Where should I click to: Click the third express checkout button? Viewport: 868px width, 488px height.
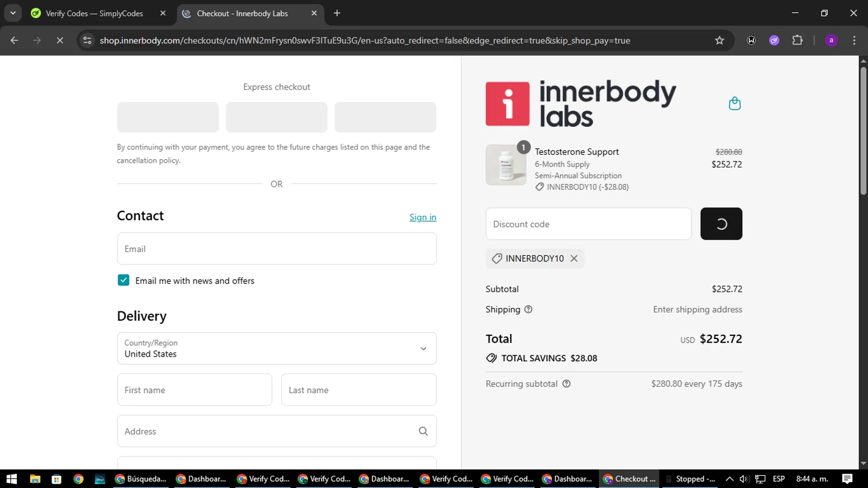(x=385, y=117)
